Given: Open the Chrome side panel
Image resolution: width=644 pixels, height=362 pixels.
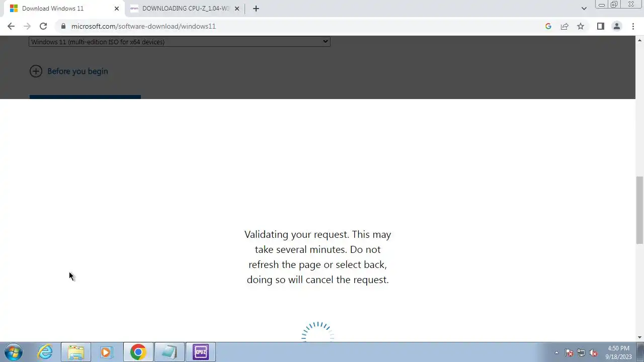Looking at the screenshot, I should (600, 26).
